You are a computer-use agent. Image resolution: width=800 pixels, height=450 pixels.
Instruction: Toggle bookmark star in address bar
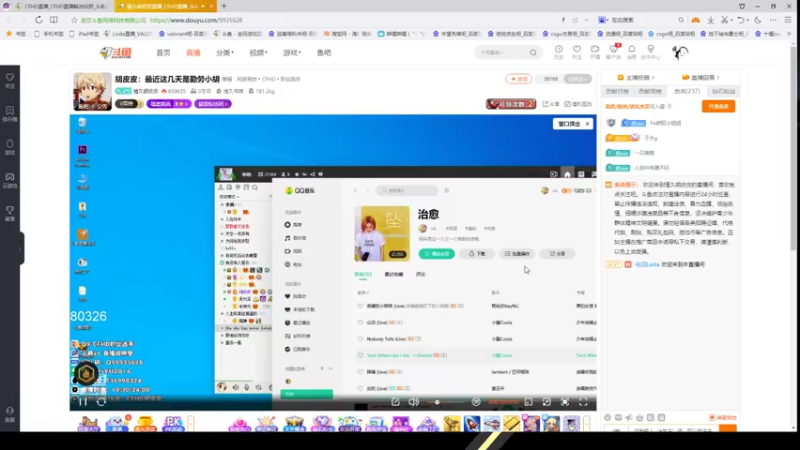click(x=74, y=20)
